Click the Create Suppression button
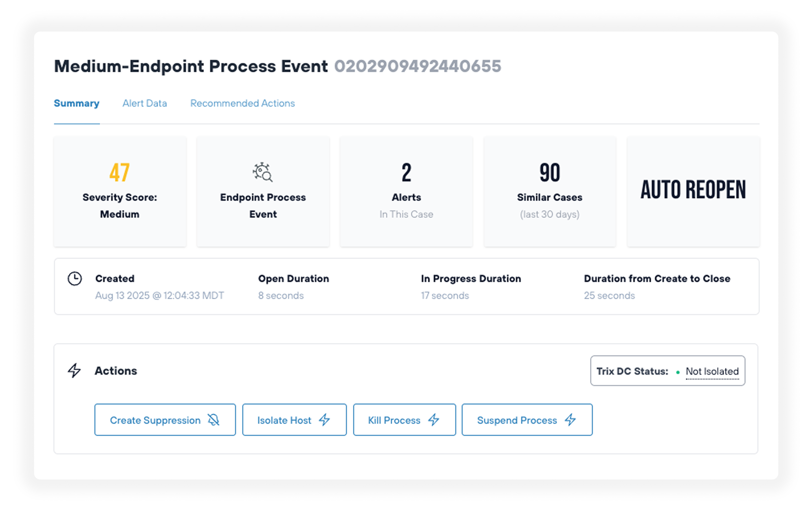812x511 pixels. pyautogui.click(x=165, y=420)
